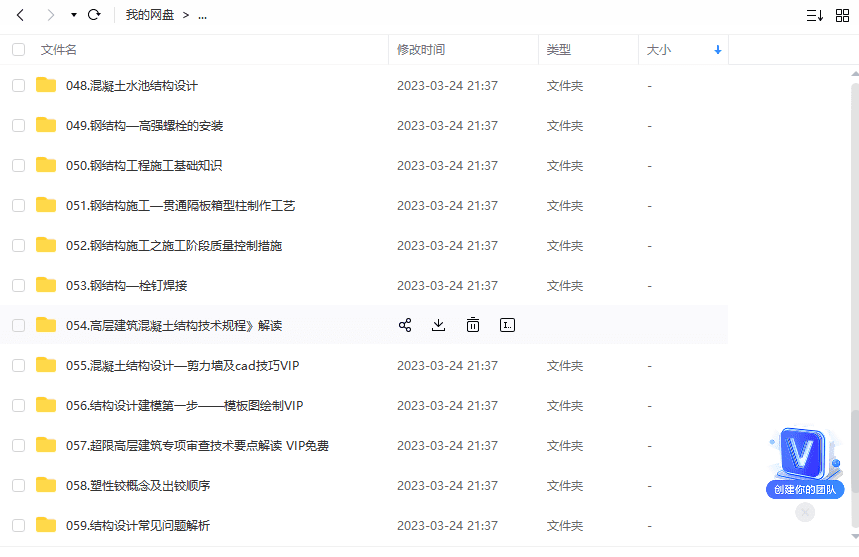The height and width of the screenshot is (557, 859).
Task: Open the sort order options icon
Action: pos(814,15)
